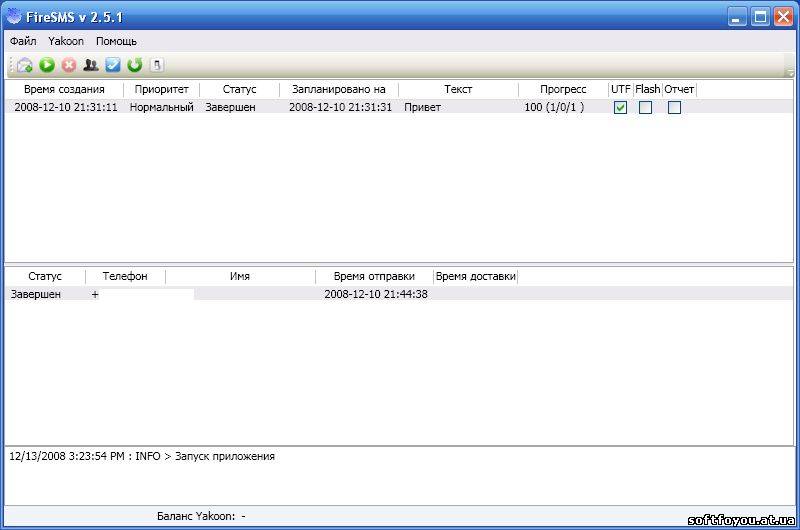Open toolbar overflow arrow at right end
The width and height of the screenshot is (800, 530).
[x=790, y=72]
